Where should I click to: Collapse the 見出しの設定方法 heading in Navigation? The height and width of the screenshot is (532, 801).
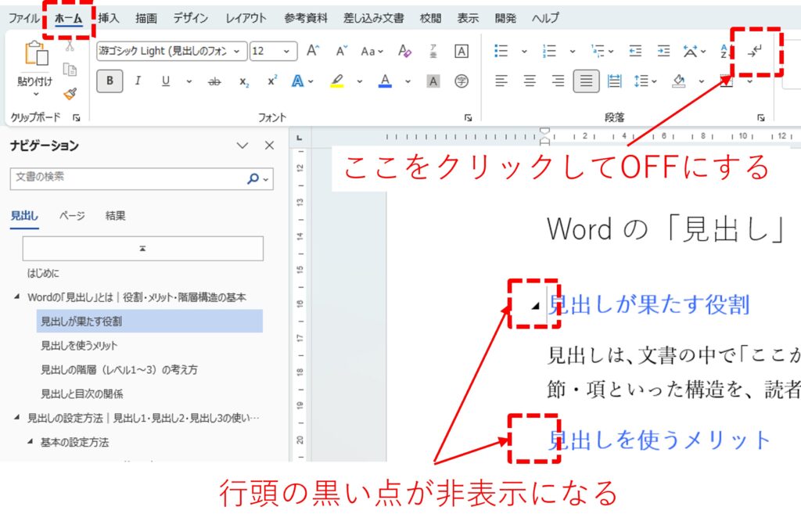16,417
